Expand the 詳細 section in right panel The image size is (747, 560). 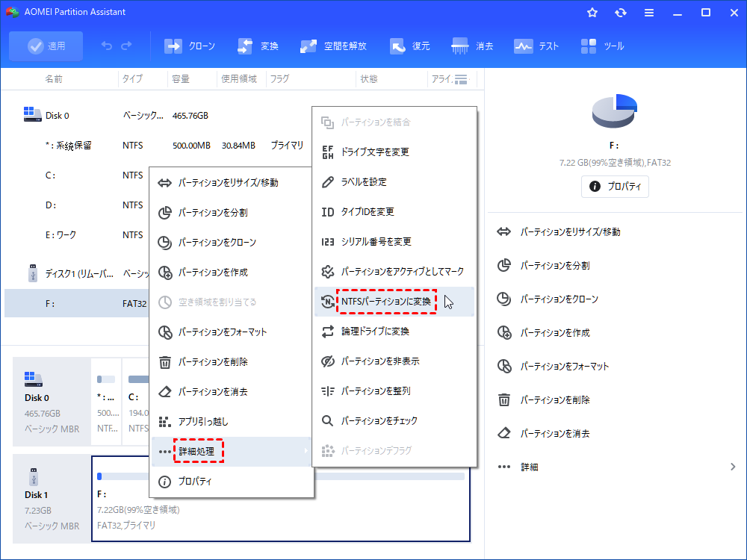[616, 467]
